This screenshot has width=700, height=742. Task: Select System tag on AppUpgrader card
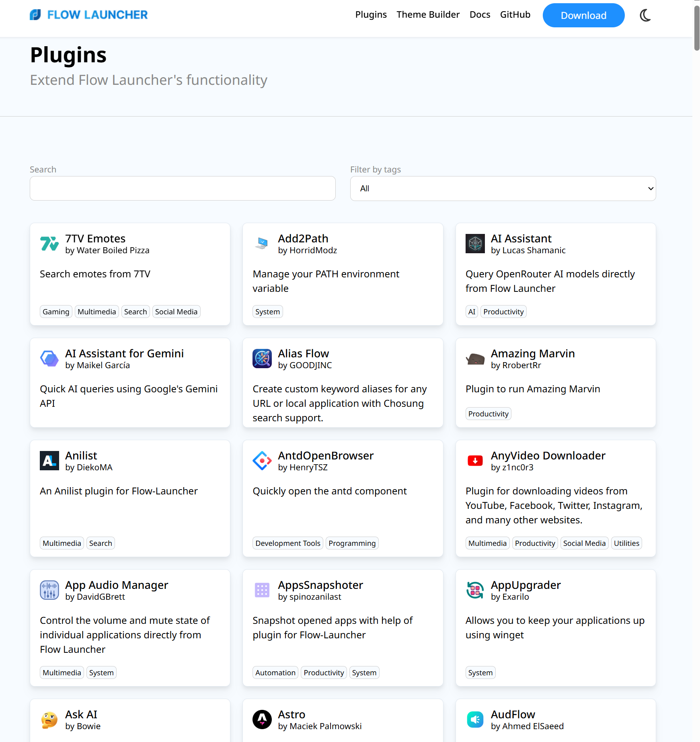(480, 672)
